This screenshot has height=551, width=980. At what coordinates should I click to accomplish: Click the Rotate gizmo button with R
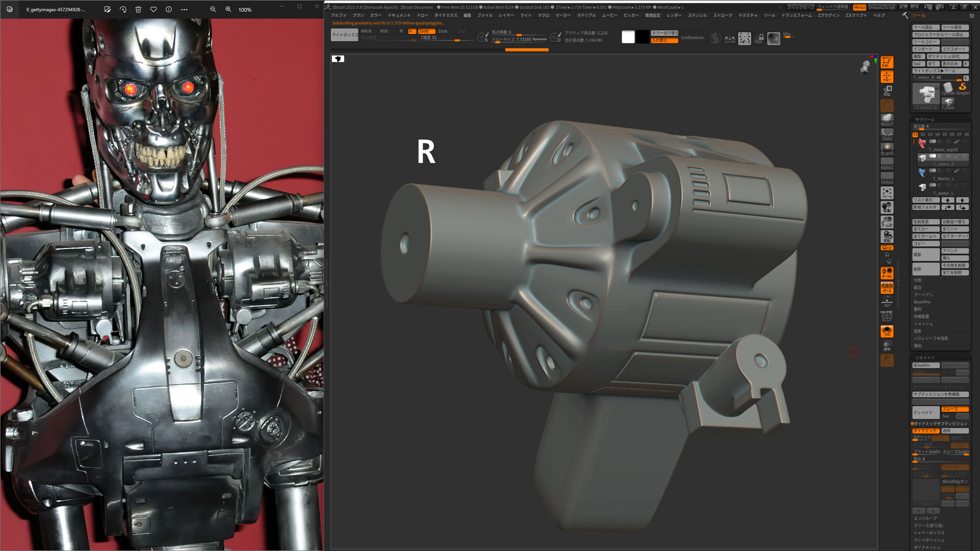coord(887,91)
